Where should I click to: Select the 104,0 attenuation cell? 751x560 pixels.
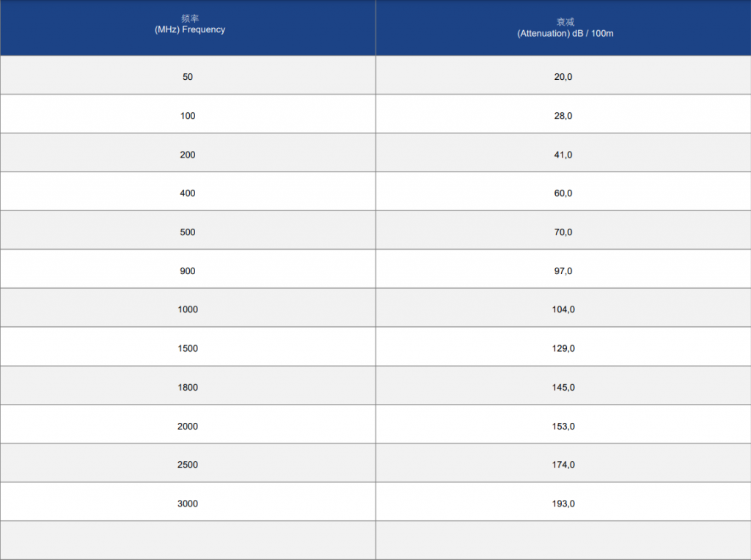click(563, 308)
